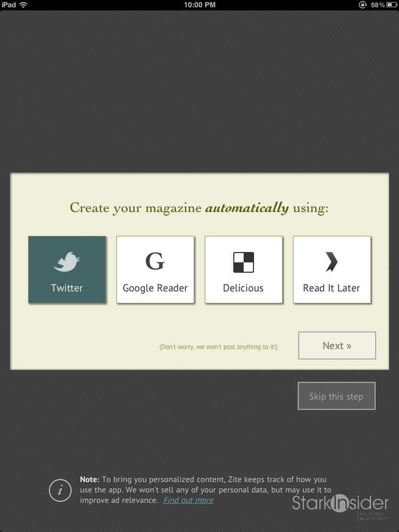399x532 pixels.
Task: Click the Google Reader G icon
Action: tap(155, 261)
